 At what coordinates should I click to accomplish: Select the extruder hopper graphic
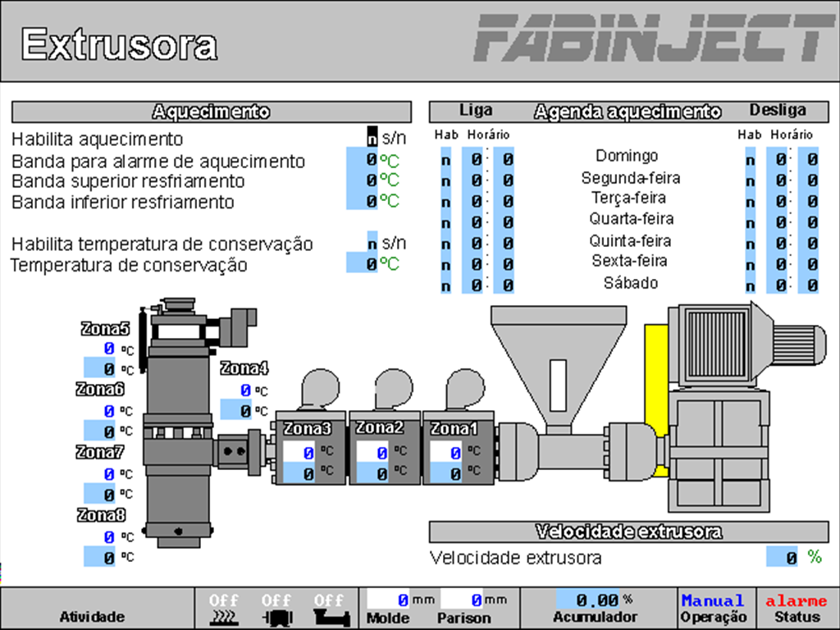(x=558, y=345)
